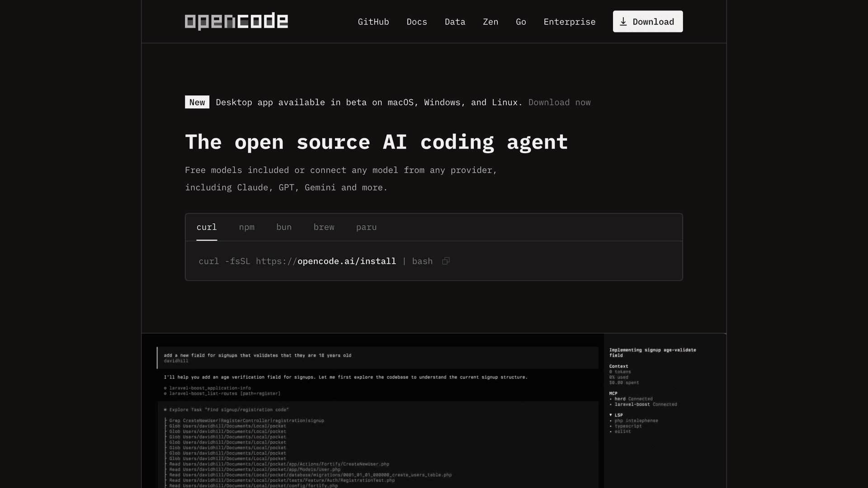Select the curl install tab
The height and width of the screenshot is (488, 868).
207,227
